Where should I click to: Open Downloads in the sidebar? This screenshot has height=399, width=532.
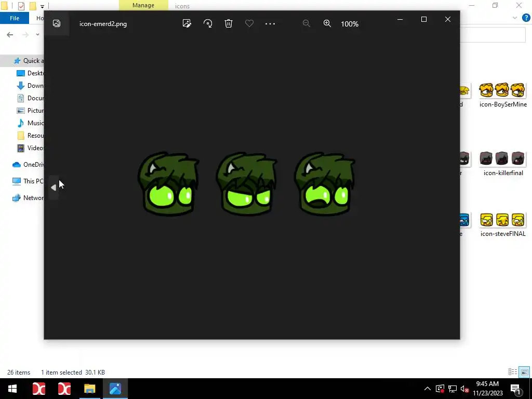(30, 86)
